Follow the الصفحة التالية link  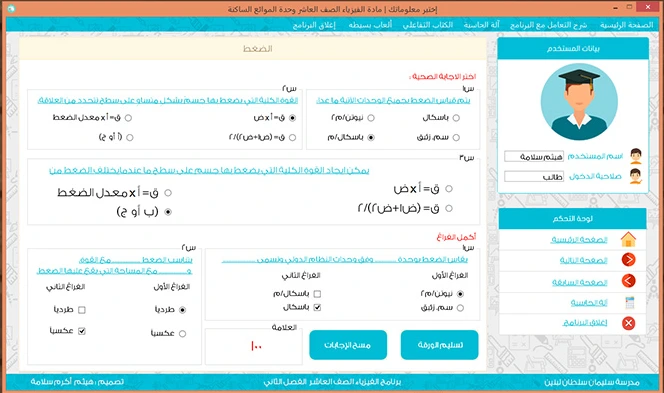pyautogui.click(x=584, y=260)
